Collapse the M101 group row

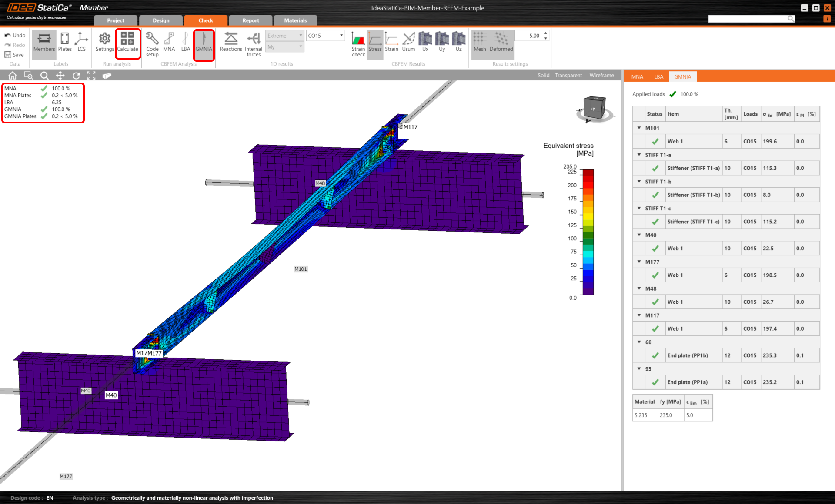click(639, 128)
